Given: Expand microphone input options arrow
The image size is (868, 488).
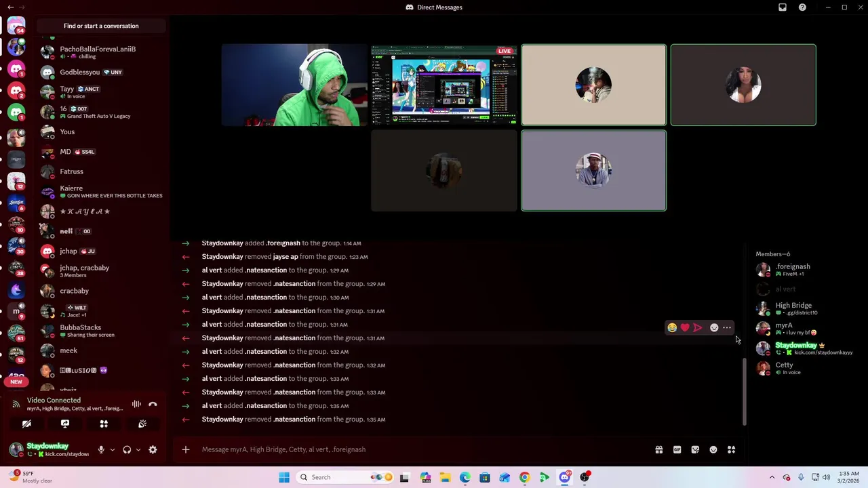Looking at the screenshot, I should 113,449.
